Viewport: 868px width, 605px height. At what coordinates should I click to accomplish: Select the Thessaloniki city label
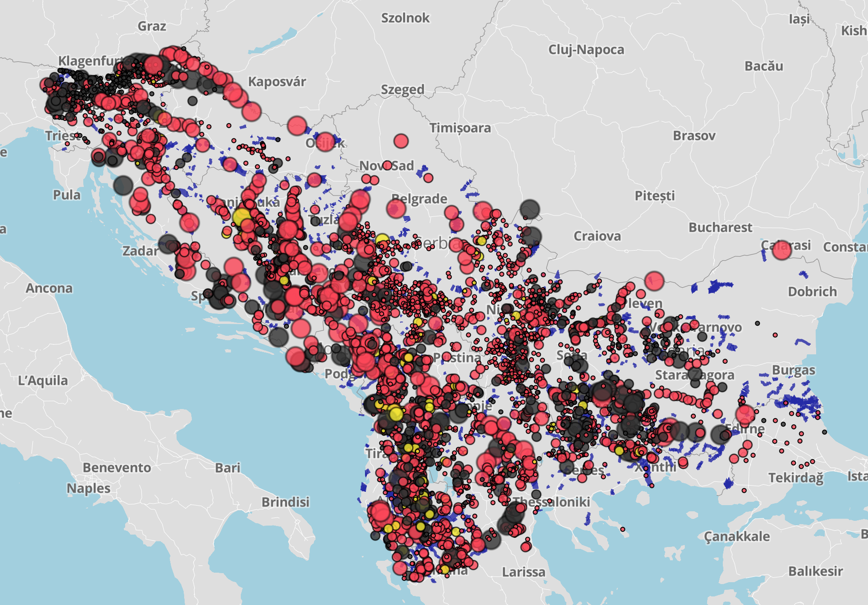(551, 502)
